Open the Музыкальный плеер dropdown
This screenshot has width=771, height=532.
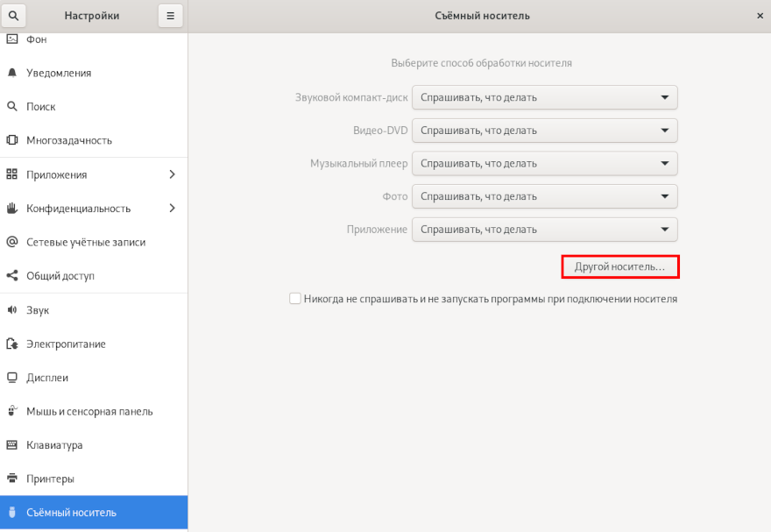pos(545,163)
